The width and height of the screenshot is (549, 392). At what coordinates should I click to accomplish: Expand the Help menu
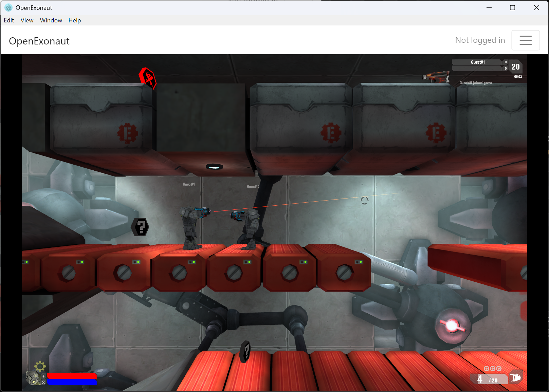click(x=74, y=20)
